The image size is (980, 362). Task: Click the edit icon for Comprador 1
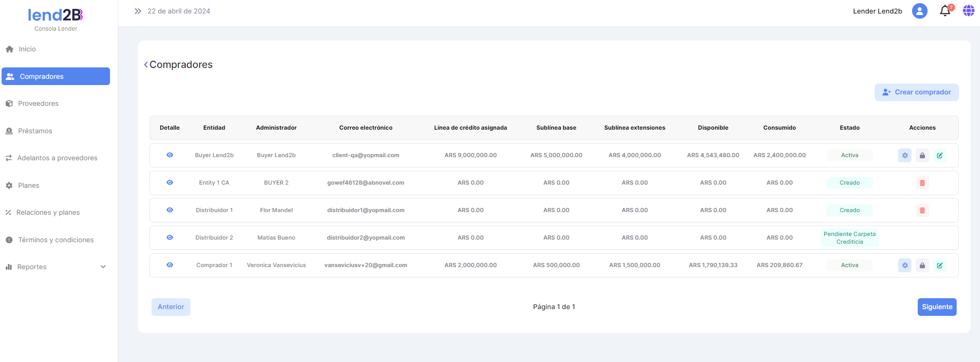tap(940, 266)
